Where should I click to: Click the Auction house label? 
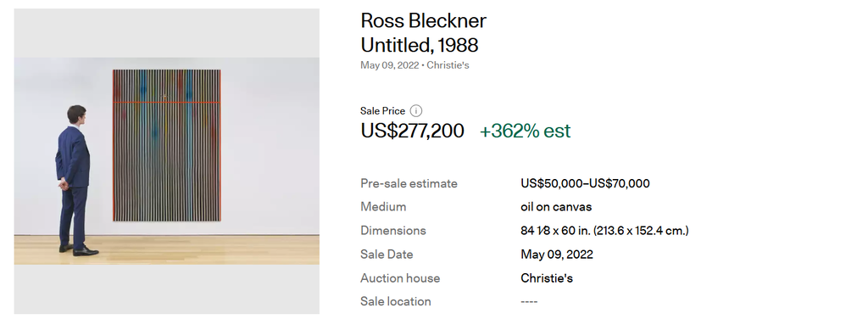(x=400, y=278)
